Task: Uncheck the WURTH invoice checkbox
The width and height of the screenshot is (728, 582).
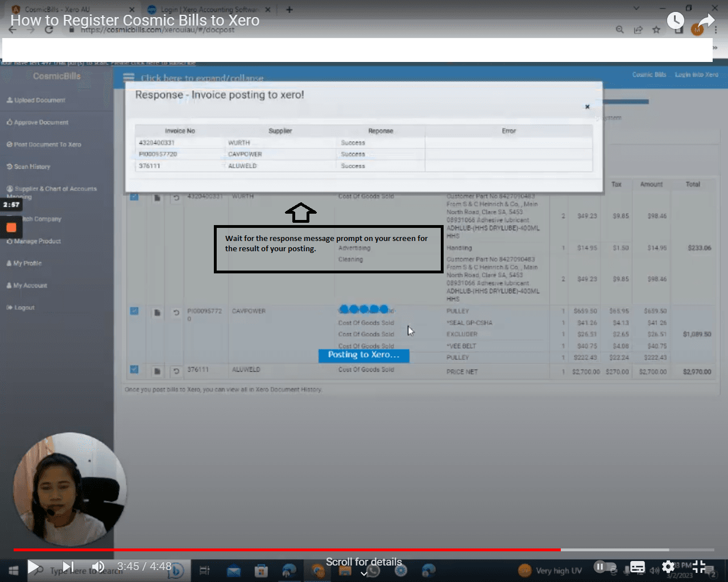Action: tap(134, 197)
